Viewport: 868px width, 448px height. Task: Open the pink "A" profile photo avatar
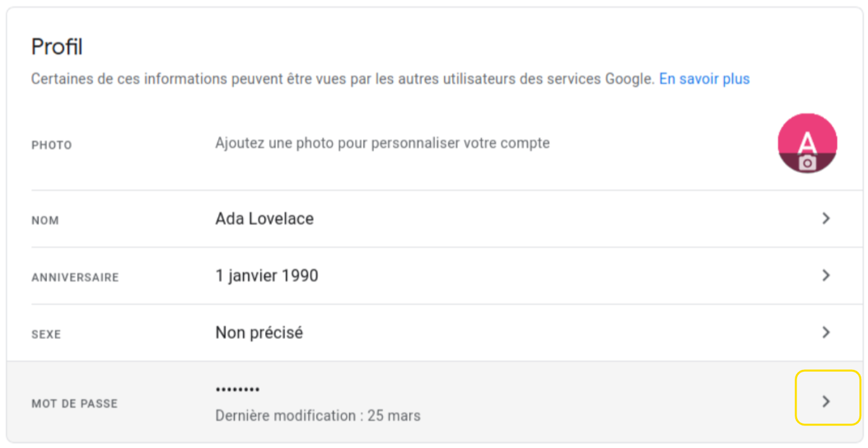808,143
